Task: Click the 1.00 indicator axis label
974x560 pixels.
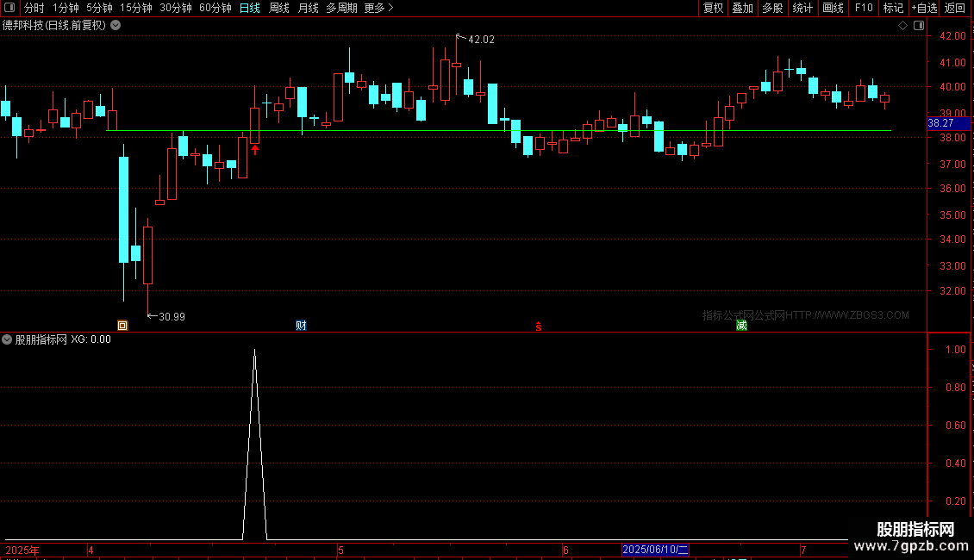Action: pyautogui.click(x=955, y=350)
